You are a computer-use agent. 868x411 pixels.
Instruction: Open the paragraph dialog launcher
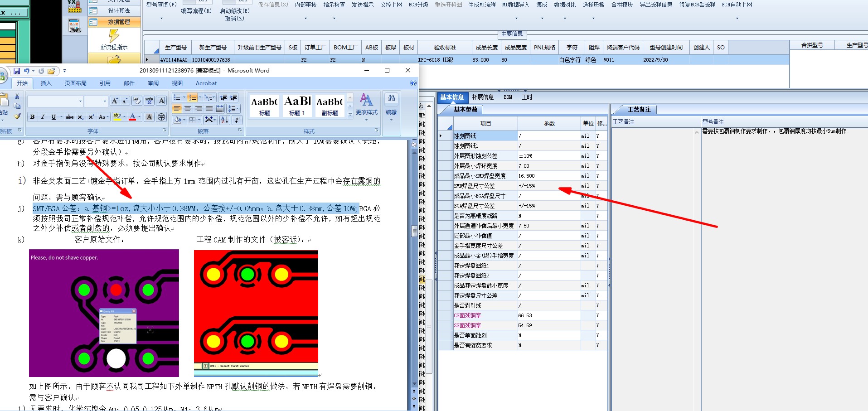(240, 131)
